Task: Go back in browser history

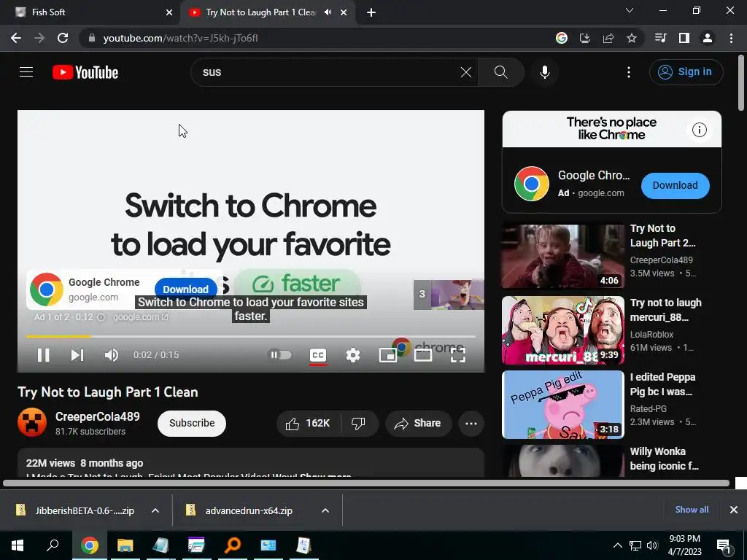Action: [x=16, y=38]
